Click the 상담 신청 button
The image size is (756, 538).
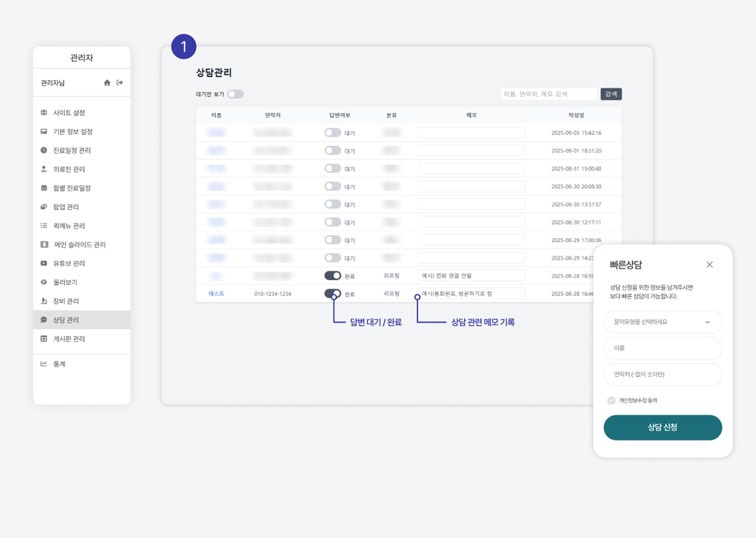pyautogui.click(x=663, y=427)
